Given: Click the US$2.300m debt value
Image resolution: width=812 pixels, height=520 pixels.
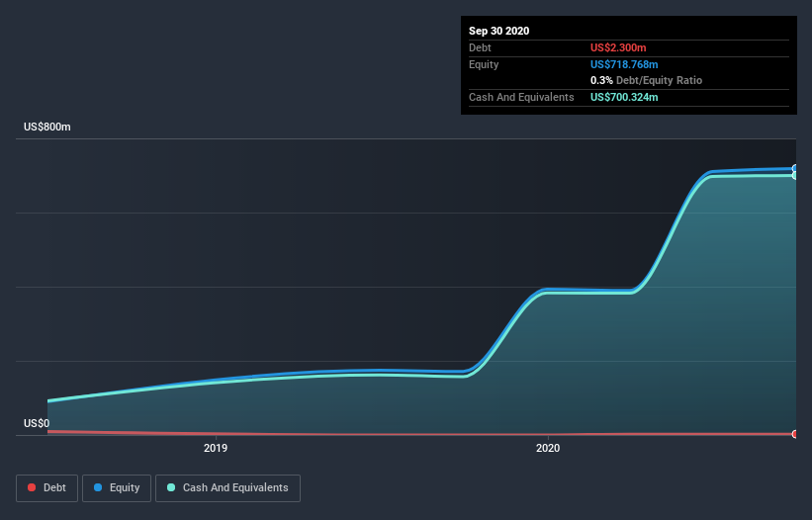Looking at the screenshot, I should pos(618,47).
